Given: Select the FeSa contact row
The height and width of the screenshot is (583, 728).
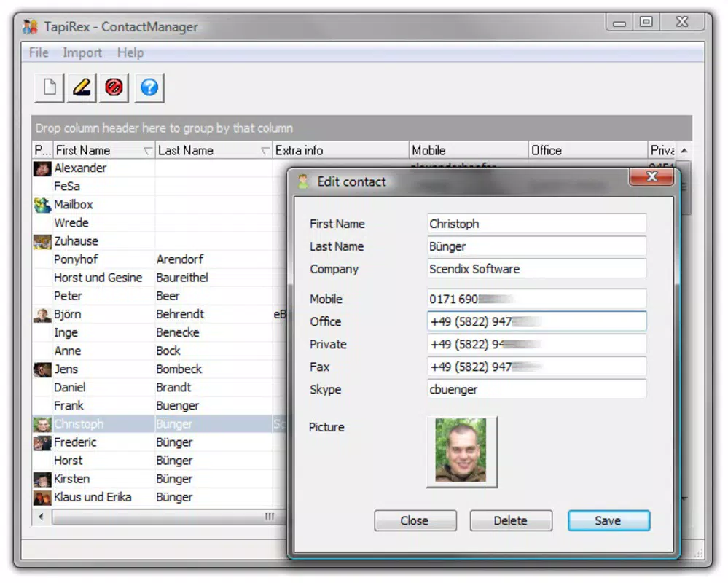Looking at the screenshot, I should click(159, 186).
